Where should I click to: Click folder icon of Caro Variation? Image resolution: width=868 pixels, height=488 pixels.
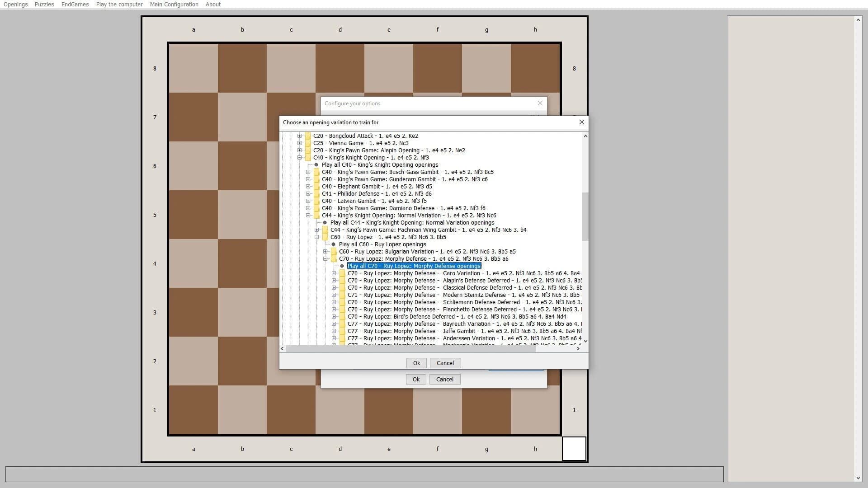[x=342, y=273]
